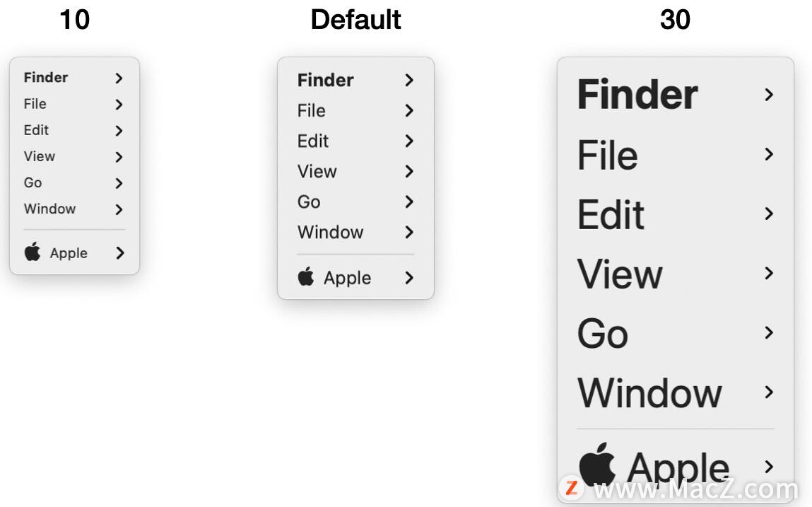The height and width of the screenshot is (507, 812).
Task: Choose Edit in the small size-10 menu
Action: (x=36, y=129)
